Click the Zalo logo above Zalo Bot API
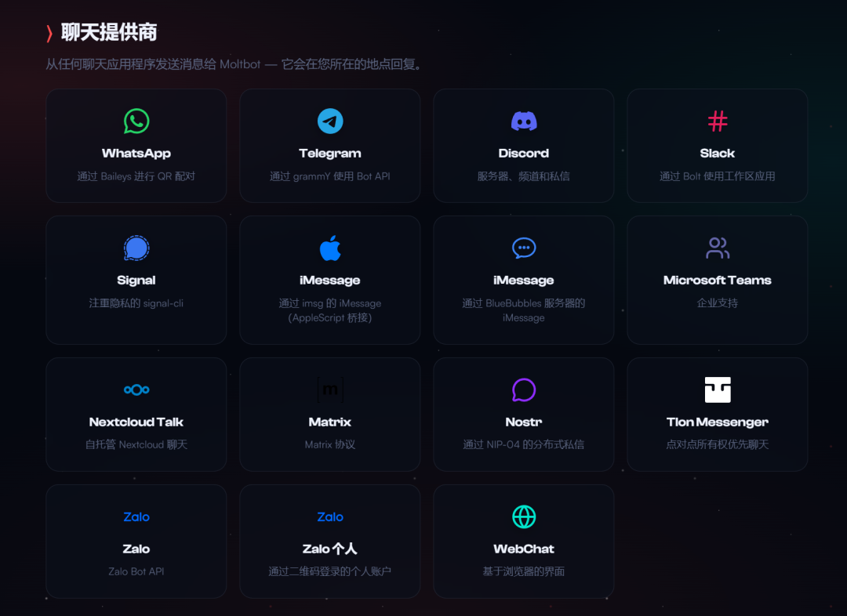The width and height of the screenshot is (847, 616). [x=136, y=516]
